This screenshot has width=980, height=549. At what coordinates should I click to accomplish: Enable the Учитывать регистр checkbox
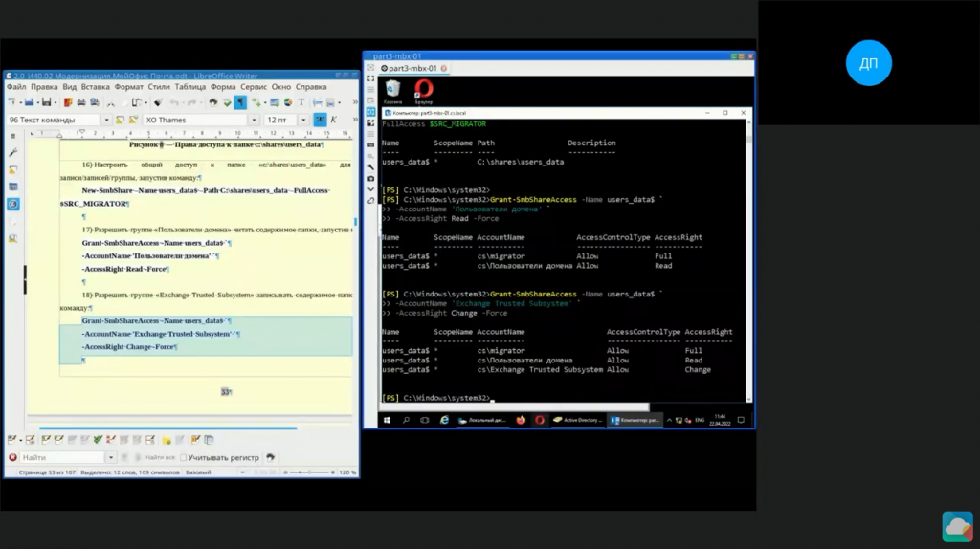(183, 458)
